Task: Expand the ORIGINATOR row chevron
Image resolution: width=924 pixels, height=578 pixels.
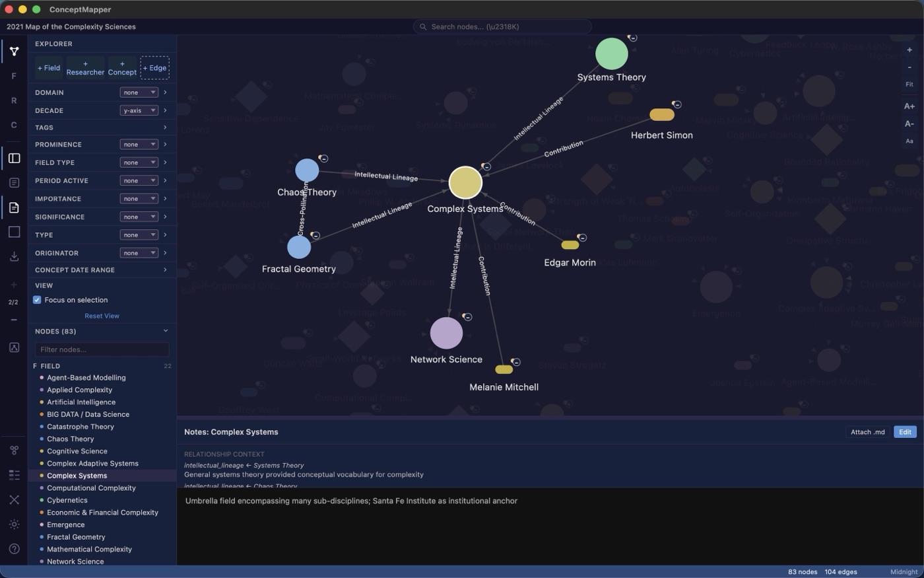Action: (x=165, y=253)
